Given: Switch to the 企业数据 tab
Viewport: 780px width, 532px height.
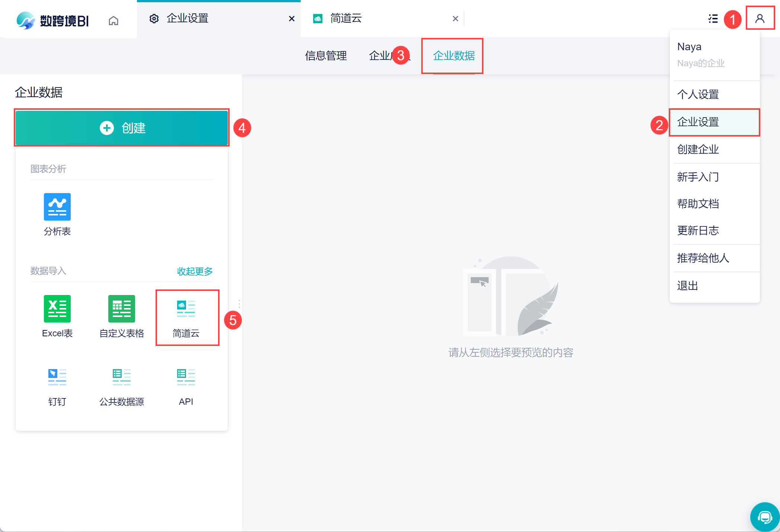Looking at the screenshot, I should [454, 56].
